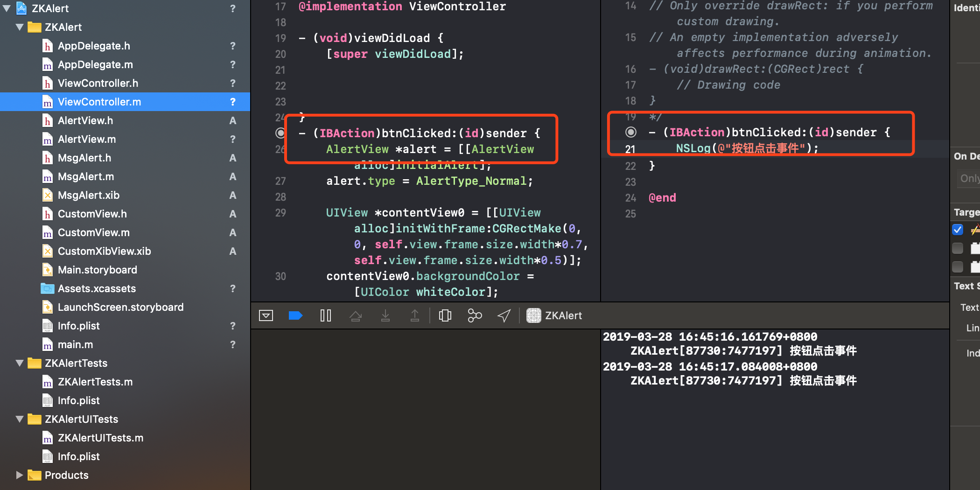Pause program execution in the debug bar
The width and height of the screenshot is (980, 490).
coord(326,316)
